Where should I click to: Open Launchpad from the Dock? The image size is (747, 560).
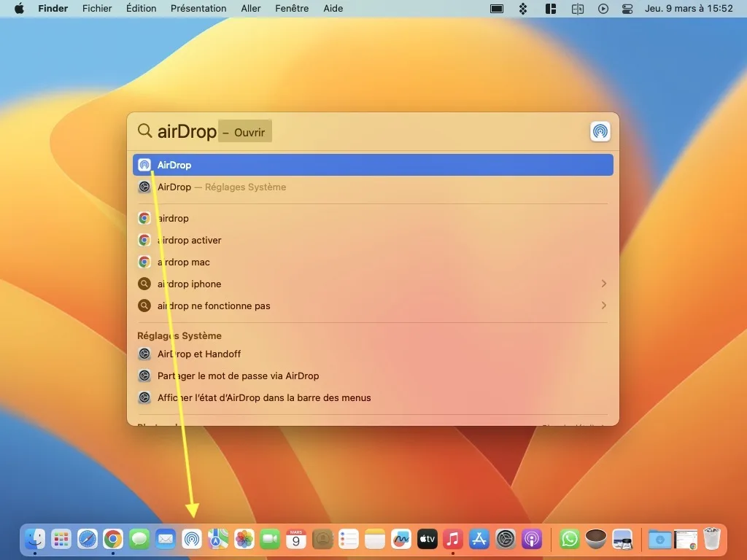tap(60, 538)
